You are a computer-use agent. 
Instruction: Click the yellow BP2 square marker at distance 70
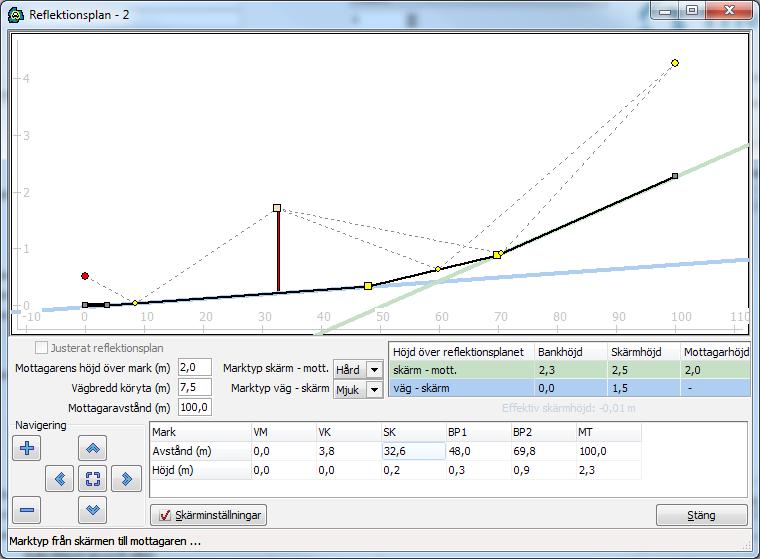point(497,255)
